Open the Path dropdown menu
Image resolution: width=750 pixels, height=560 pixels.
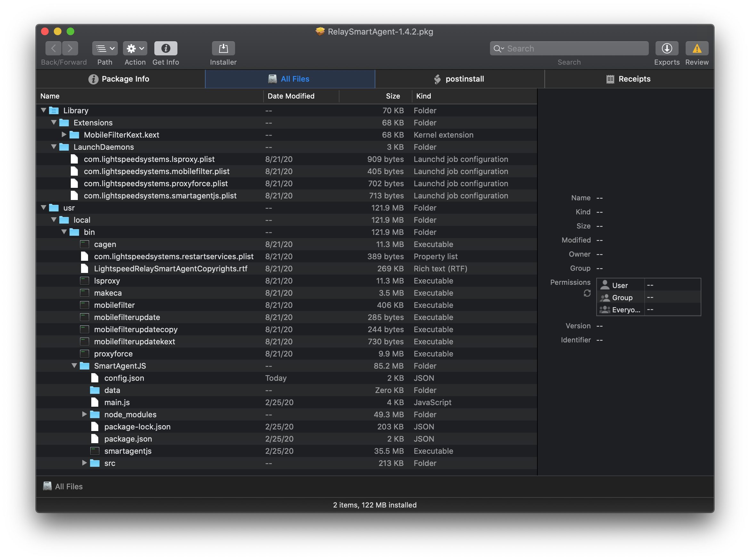click(105, 48)
